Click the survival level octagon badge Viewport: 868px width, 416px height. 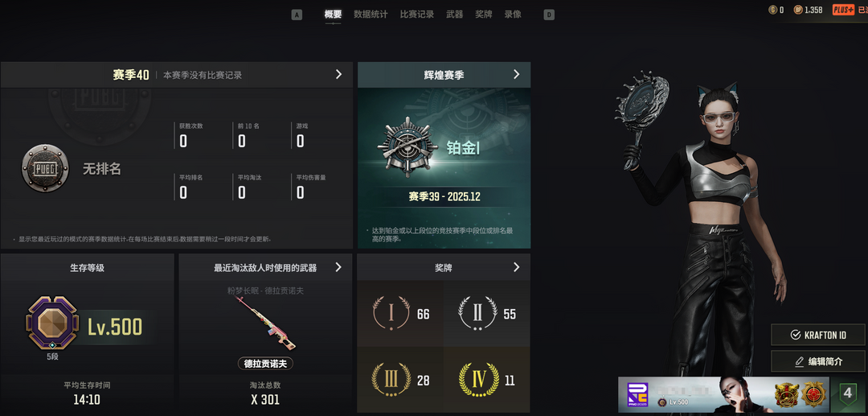(52, 323)
